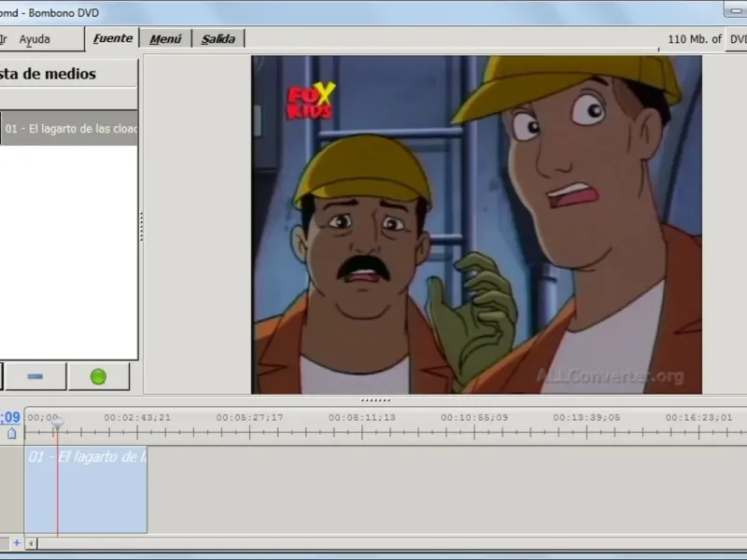
Task: Click the DVD size dropdown near 110 Mb
Action: click(737, 39)
